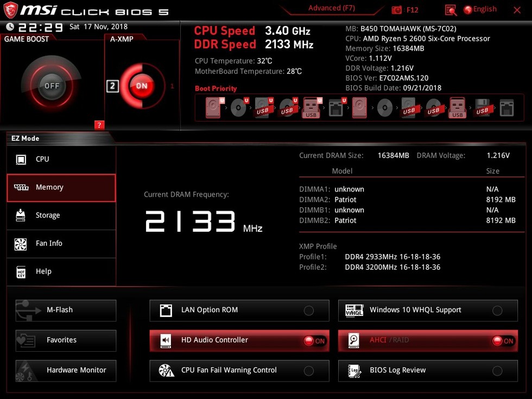This screenshot has width=532, height=399.
Task: Select the UEFI USB key boot icon
Action: point(312,107)
